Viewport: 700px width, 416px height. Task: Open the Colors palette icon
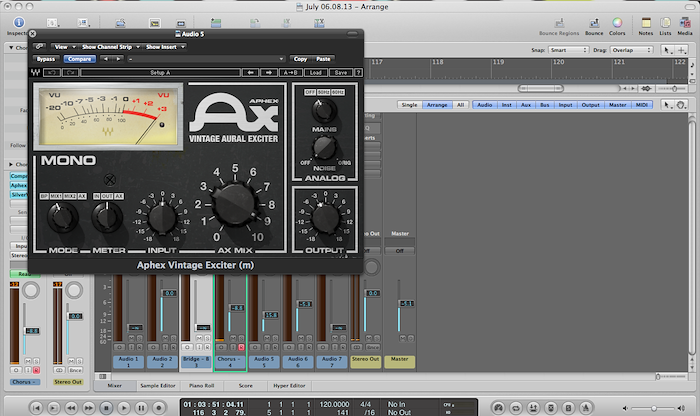[x=617, y=23]
